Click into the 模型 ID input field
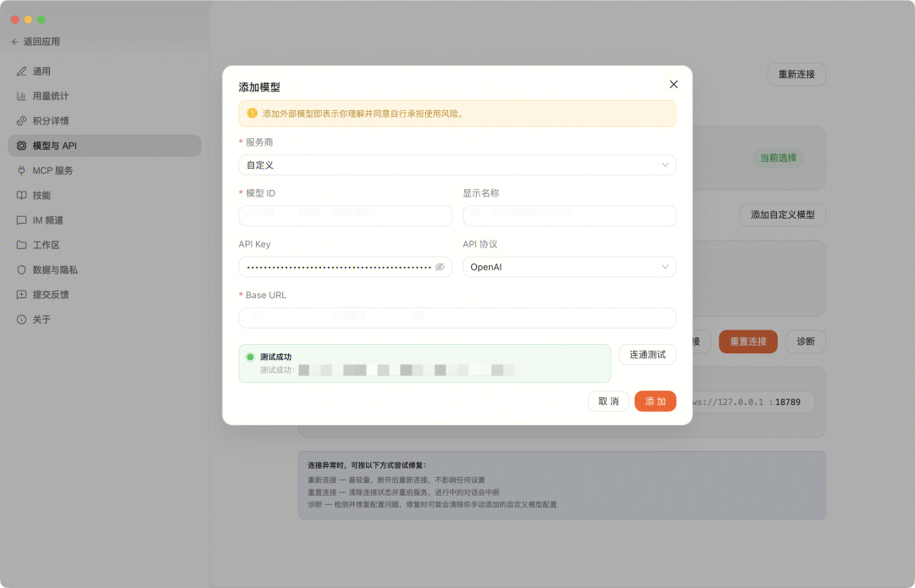915x588 pixels. pyautogui.click(x=345, y=216)
